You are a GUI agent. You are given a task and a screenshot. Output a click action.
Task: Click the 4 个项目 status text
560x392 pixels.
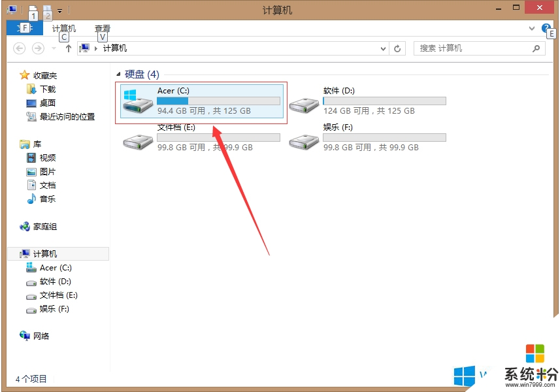pyautogui.click(x=31, y=379)
